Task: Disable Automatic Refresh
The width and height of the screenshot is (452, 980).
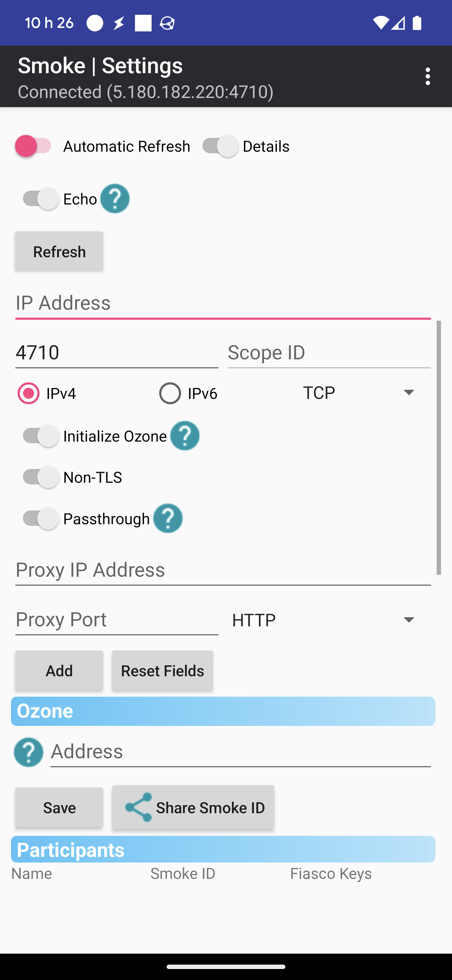Action: [x=33, y=146]
